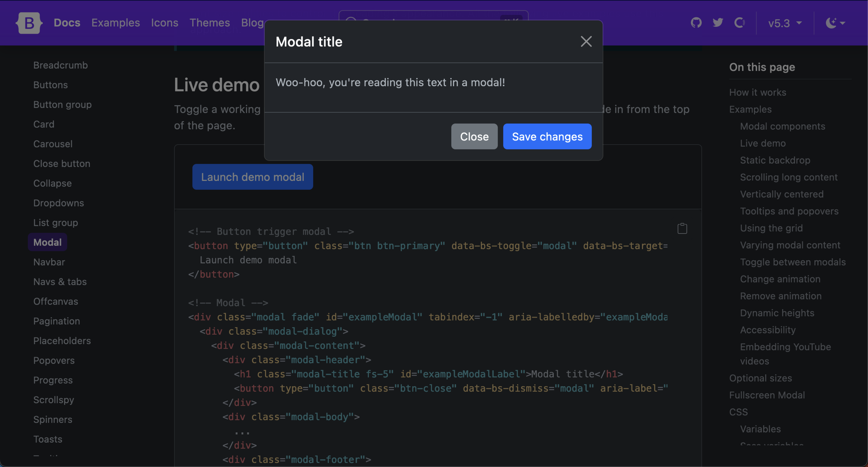Screen dimensions: 868x467
Task: Copy code with clipboard icon
Action: click(682, 228)
